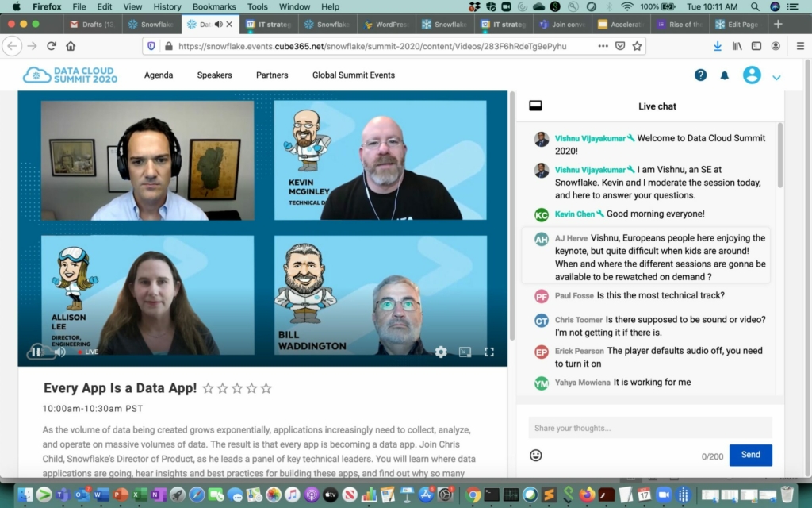Viewport: 812px width, 508px height.
Task: Click the Data Cloud Summit 2020 logo
Action: 70,75
